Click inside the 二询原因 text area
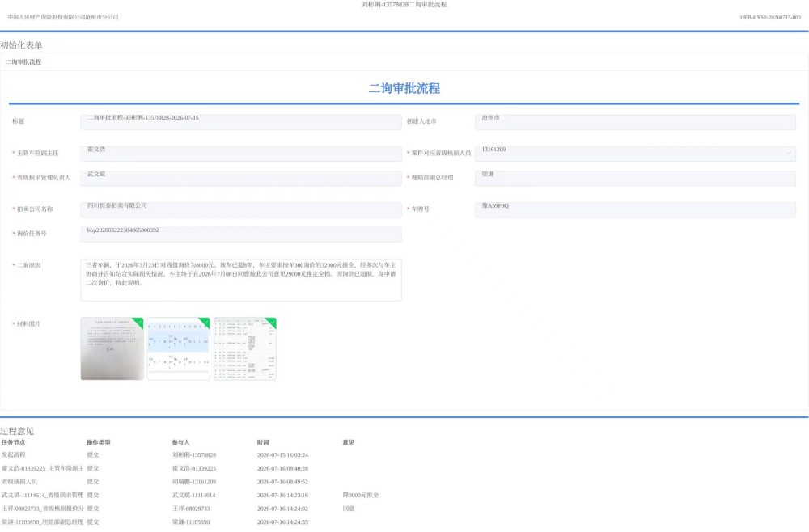Image resolution: width=809 pixels, height=532 pixels. (241, 280)
